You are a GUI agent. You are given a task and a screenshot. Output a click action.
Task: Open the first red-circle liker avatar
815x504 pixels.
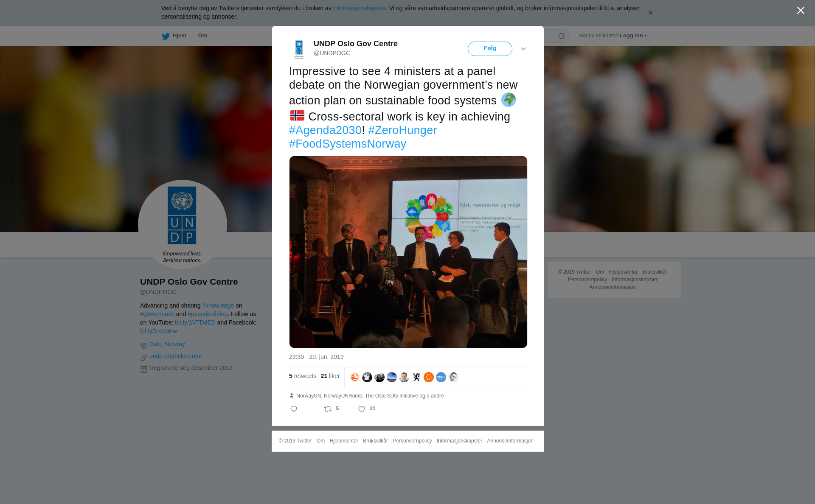pyautogui.click(x=355, y=377)
